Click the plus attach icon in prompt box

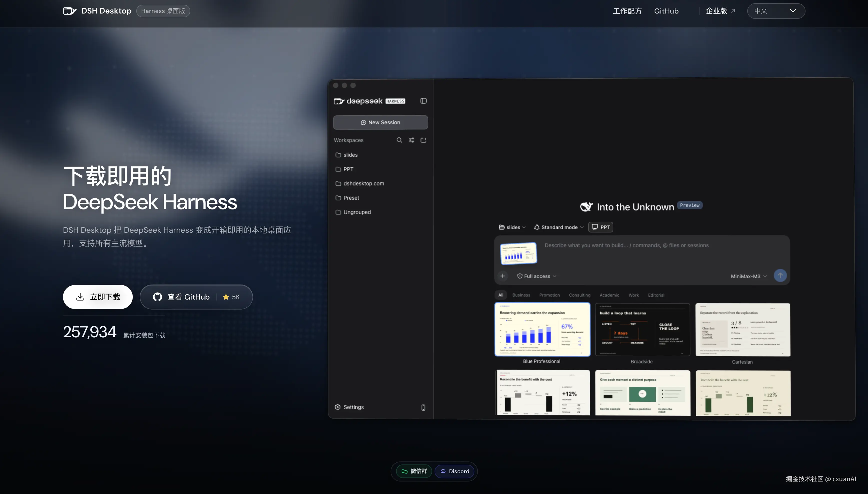pyautogui.click(x=503, y=276)
